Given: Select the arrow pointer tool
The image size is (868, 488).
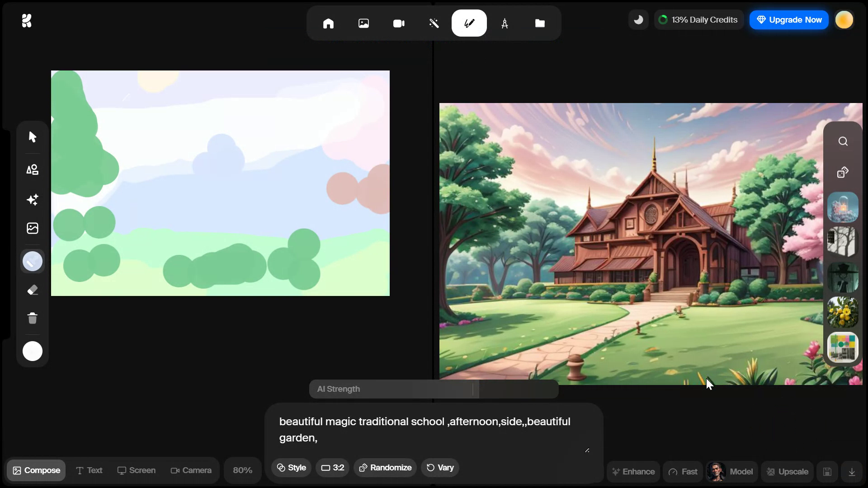Looking at the screenshot, I should 32,137.
